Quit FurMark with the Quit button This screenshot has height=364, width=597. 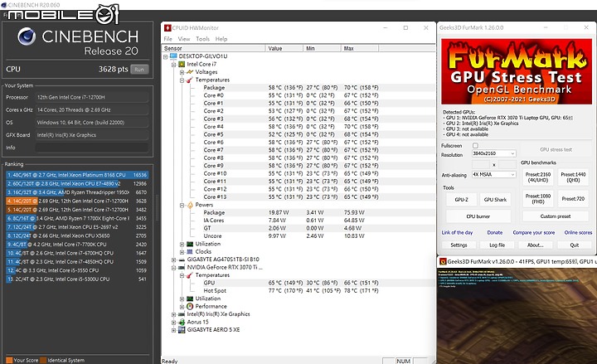click(574, 245)
